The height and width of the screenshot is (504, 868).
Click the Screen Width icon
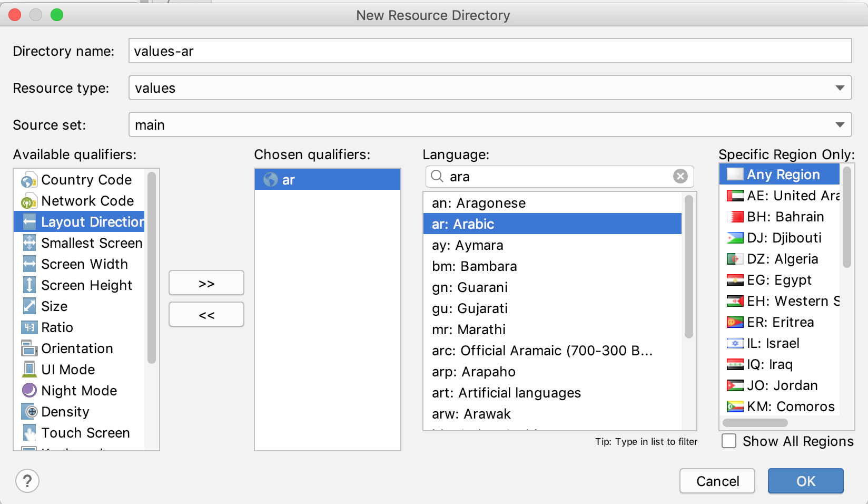click(29, 264)
